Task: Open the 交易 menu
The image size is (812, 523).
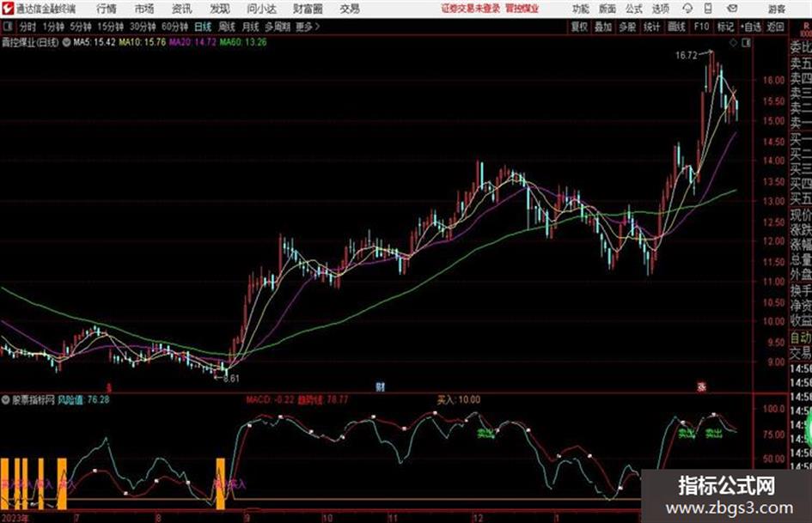Action: 350,9
